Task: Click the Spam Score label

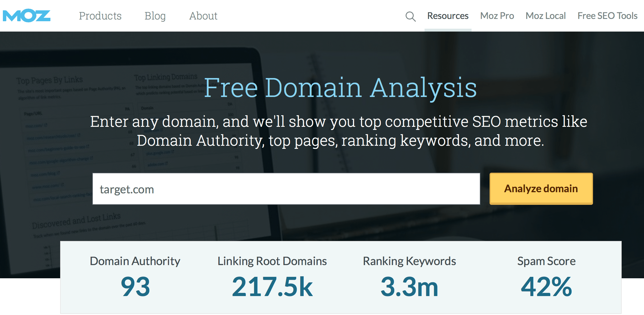Action: (x=546, y=261)
